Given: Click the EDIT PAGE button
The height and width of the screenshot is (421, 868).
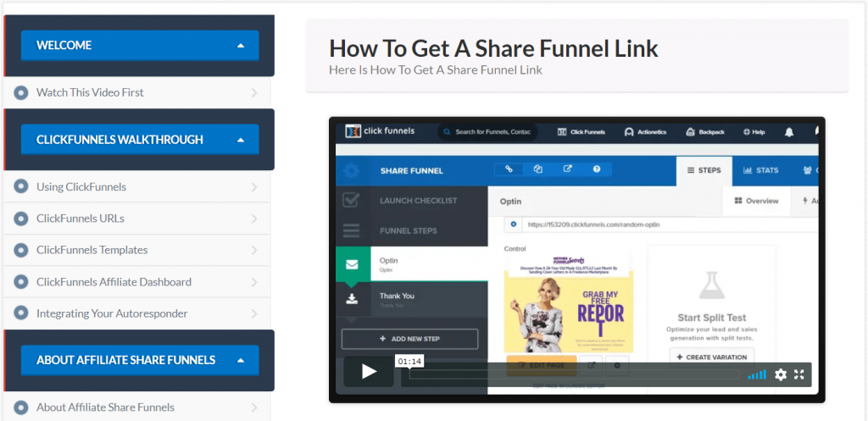Looking at the screenshot, I should coord(542,365).
